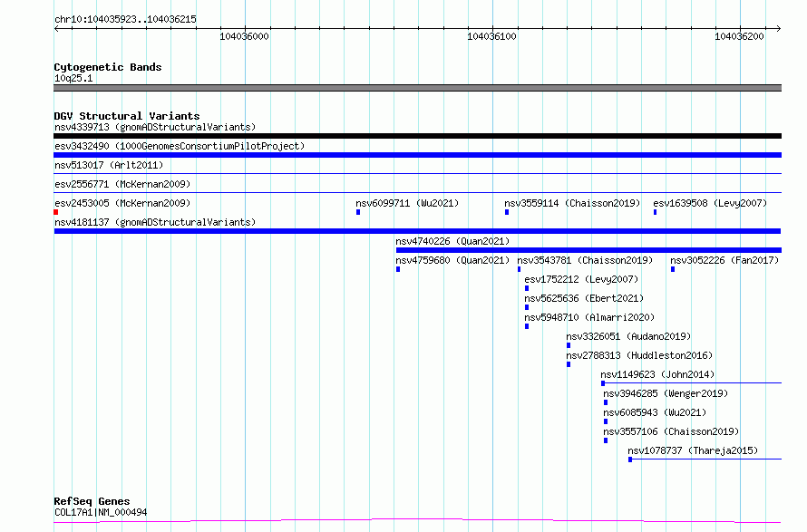Select the nsv6085943 blue marker
The height and width of the screenshot is (532, 807).
(x=606, y=421)
